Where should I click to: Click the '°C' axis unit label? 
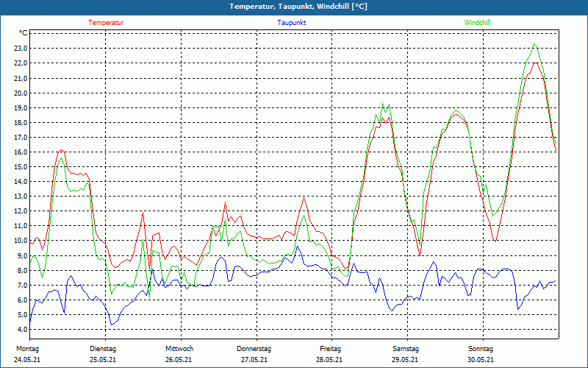[23, 33]
